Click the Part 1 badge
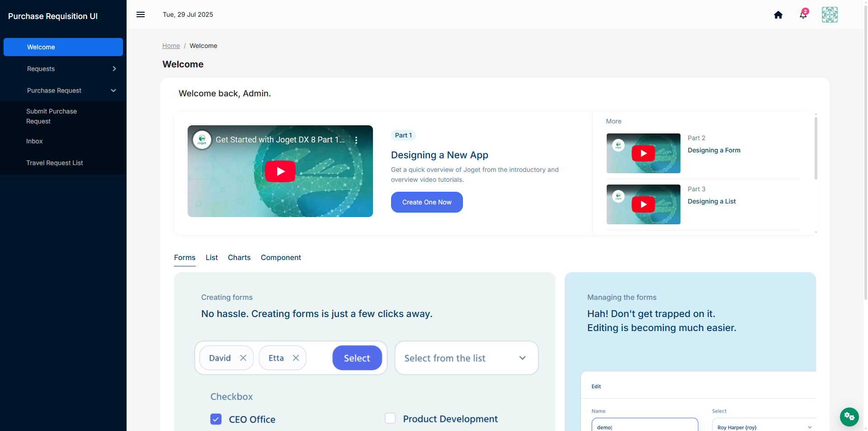868x431 pixels. click(403, 135)
